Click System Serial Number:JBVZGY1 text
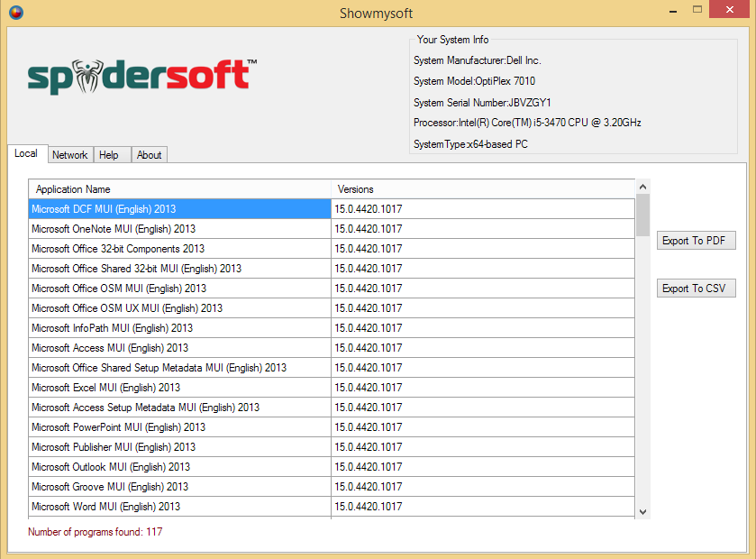Image resolution: width=756 pixels, height=559 pixels. 482,102
